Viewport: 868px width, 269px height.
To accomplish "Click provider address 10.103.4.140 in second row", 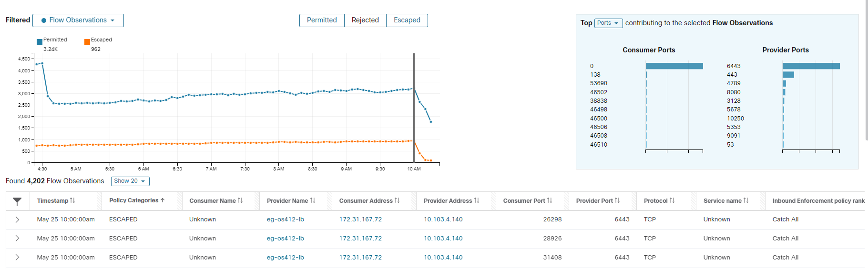I will point(443,239).
